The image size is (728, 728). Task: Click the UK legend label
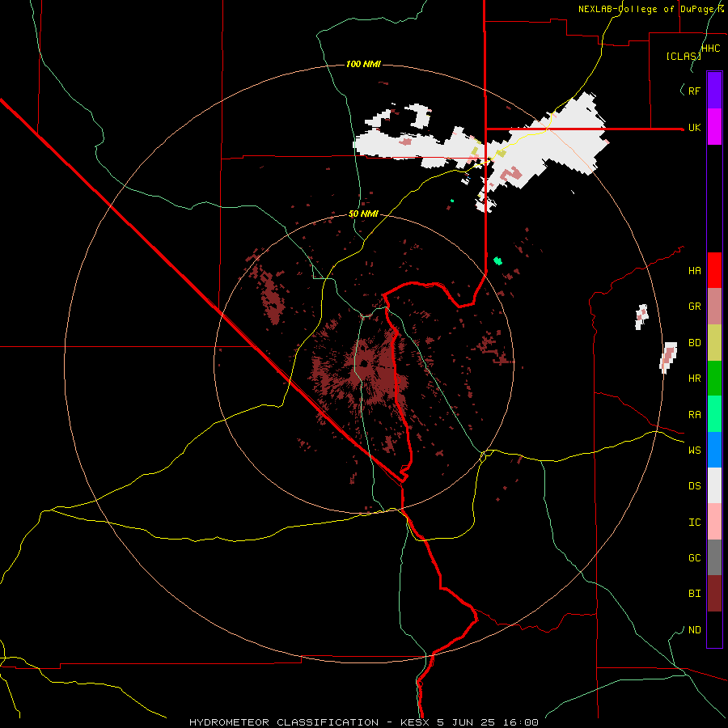694,128
